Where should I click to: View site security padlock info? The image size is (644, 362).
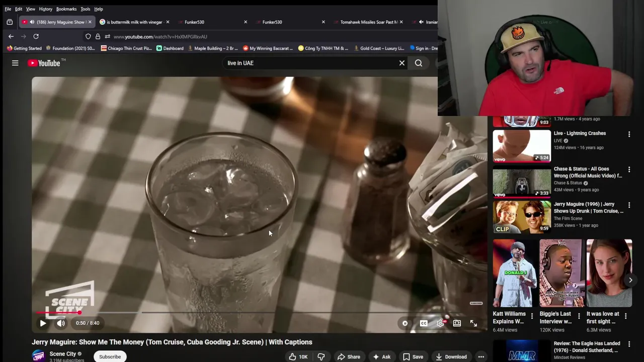[98, 36]
